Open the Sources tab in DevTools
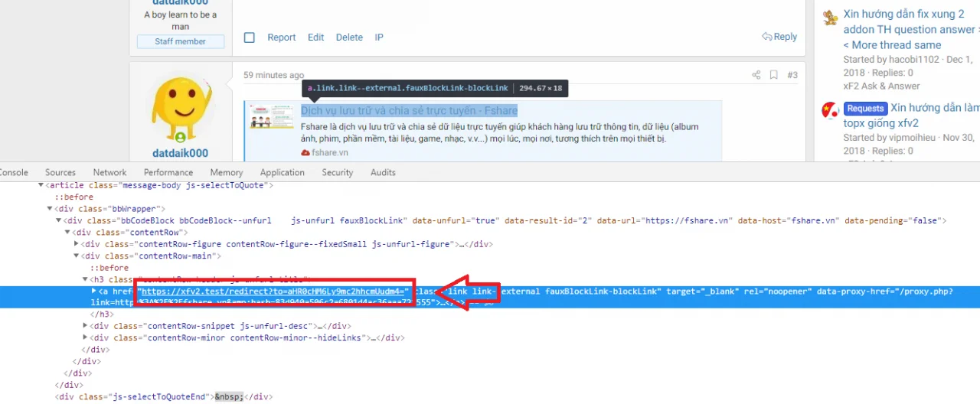Image resolution: width=980 pixels, height=404 pixels. (60, 172)
